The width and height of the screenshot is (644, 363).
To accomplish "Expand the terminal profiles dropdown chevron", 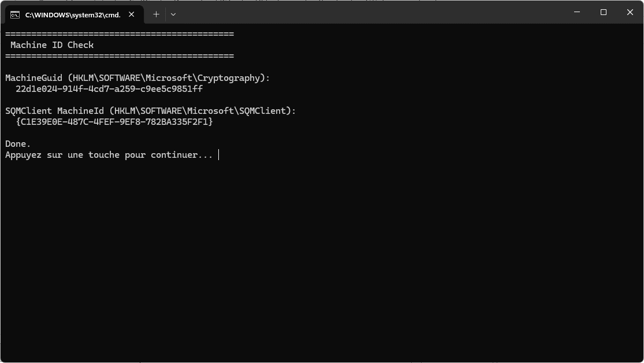I will [x=173, y=14].
